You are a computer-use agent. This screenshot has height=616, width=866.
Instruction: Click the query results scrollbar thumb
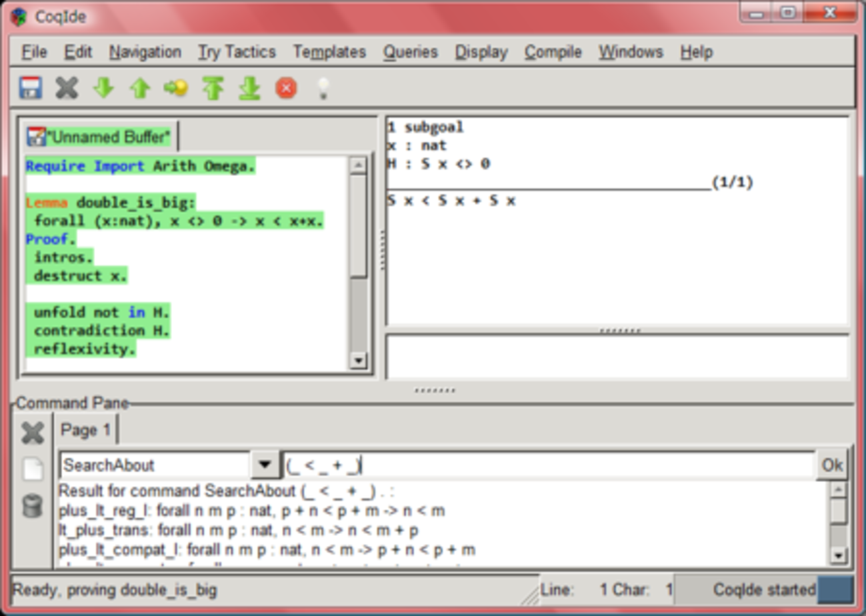coord(839,511)
